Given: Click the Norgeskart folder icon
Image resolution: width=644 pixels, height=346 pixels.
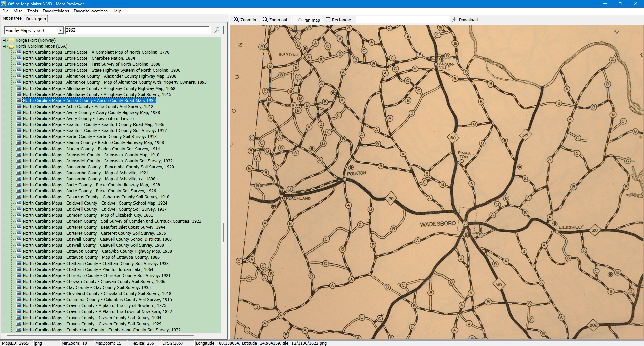Looking at the screenshot, I should pos(11,40).
